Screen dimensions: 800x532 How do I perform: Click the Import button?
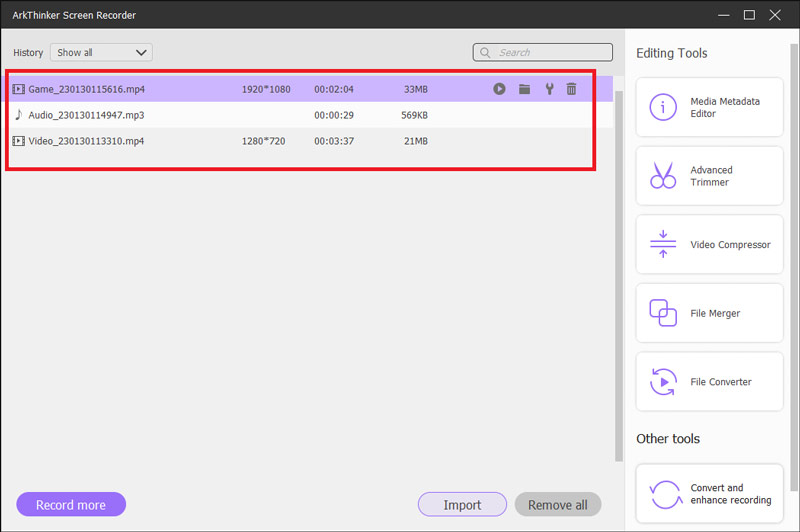pyautogui.click(x=462, y=504)
